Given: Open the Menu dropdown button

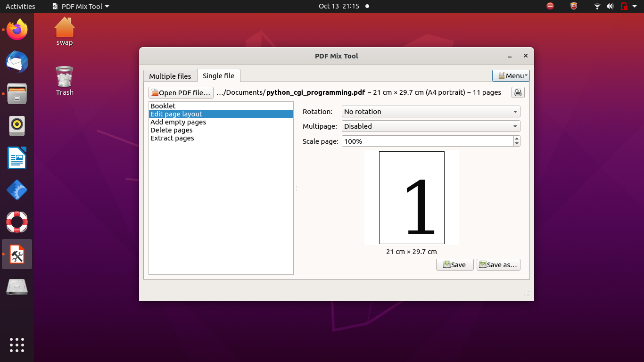Looking at the screenshot, I should point(511,76).
